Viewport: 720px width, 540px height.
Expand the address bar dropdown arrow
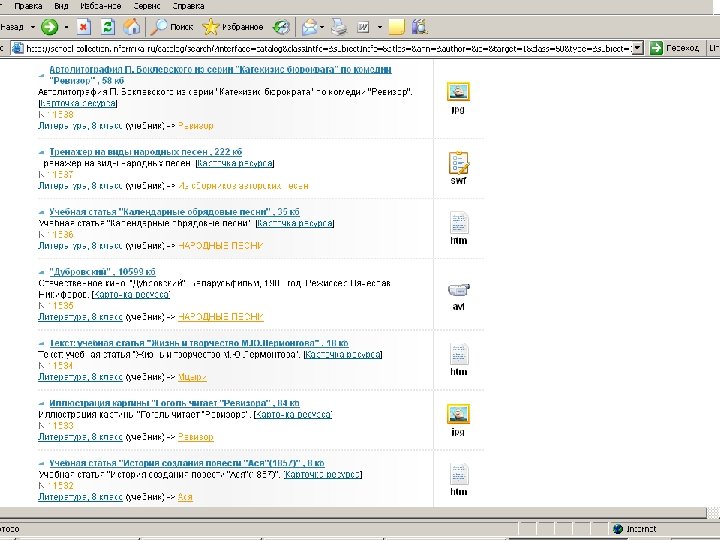click(x=637, y=48)
